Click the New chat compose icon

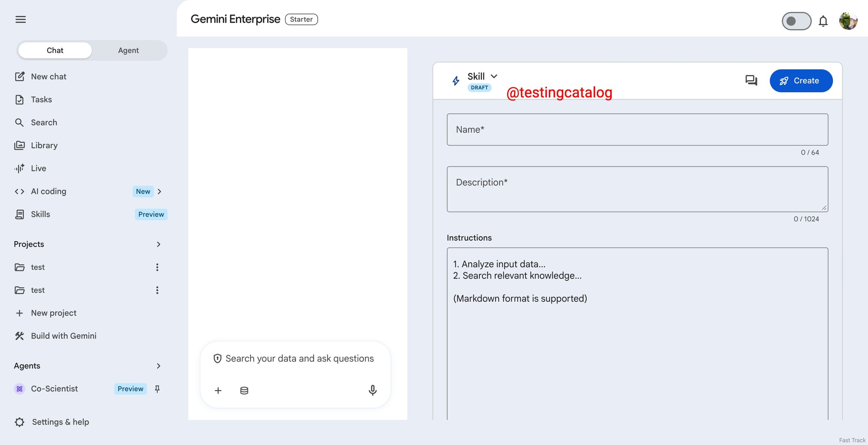click(x=20, y=77)
